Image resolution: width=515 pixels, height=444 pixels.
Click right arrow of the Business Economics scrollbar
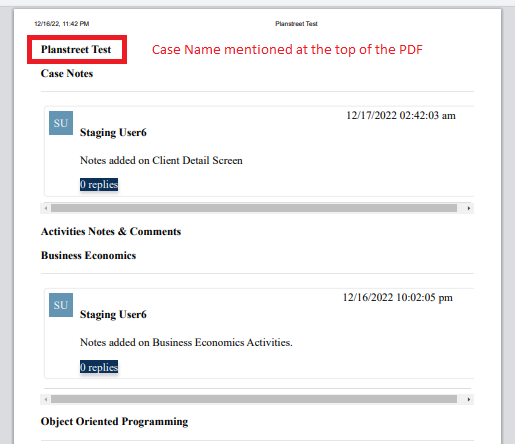point(469,399)
